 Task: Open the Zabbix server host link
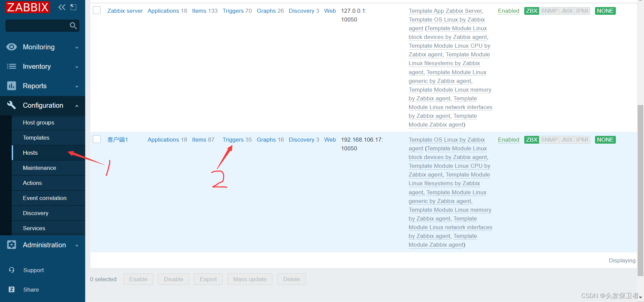pos(125,11)
